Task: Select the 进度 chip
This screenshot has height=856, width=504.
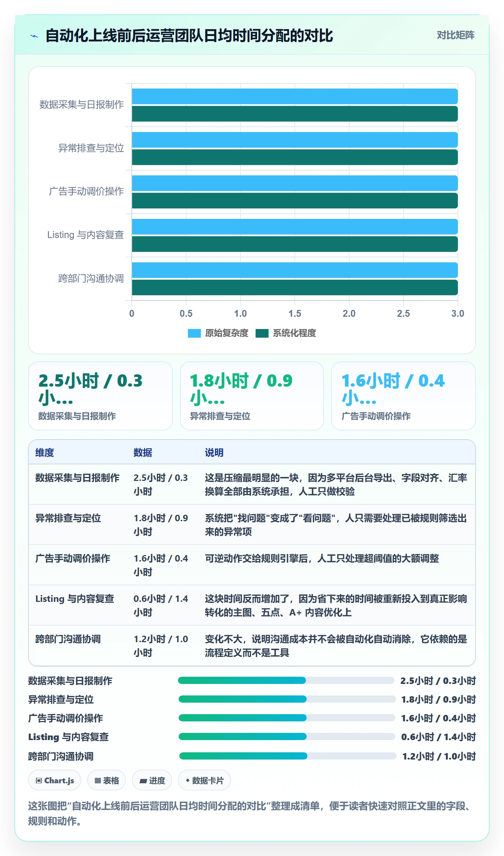Action: tap(152, 780)
